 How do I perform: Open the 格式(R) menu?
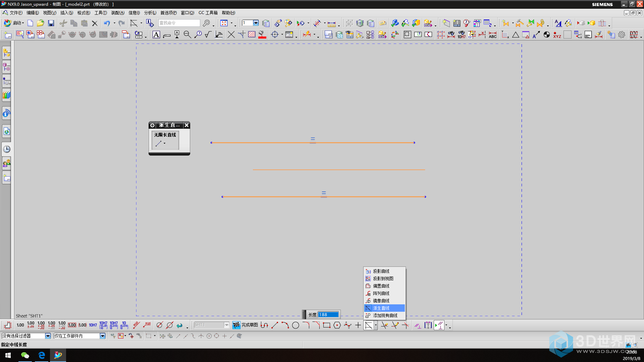[x=84, y=13]
